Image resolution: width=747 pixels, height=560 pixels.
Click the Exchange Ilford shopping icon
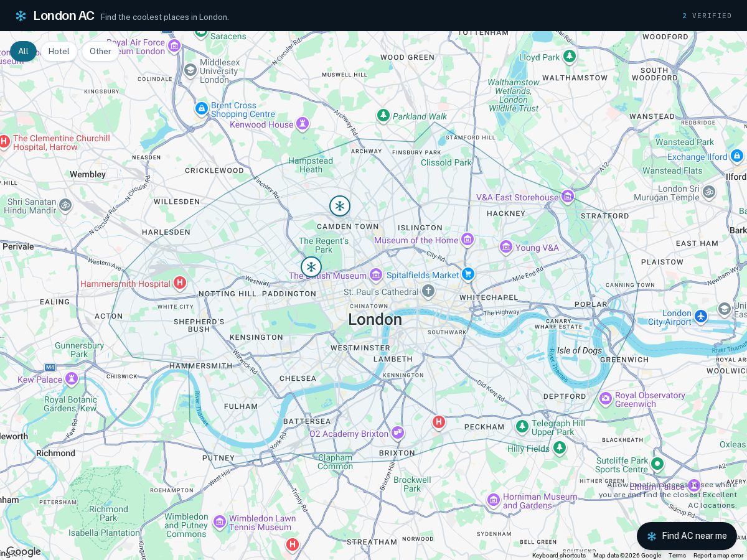pyautogui.click(x=737, y=156)
